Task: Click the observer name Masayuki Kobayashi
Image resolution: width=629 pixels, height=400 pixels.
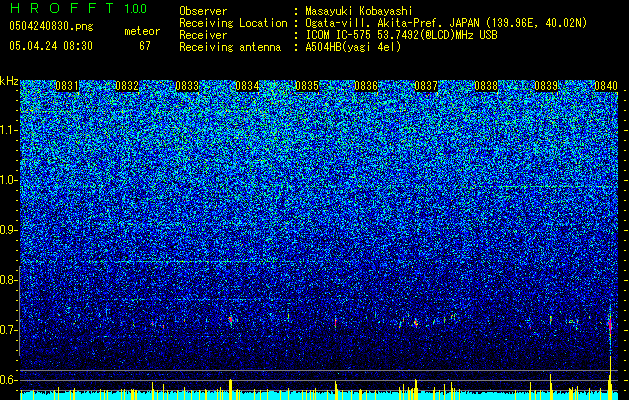Action: pos(359,12)
